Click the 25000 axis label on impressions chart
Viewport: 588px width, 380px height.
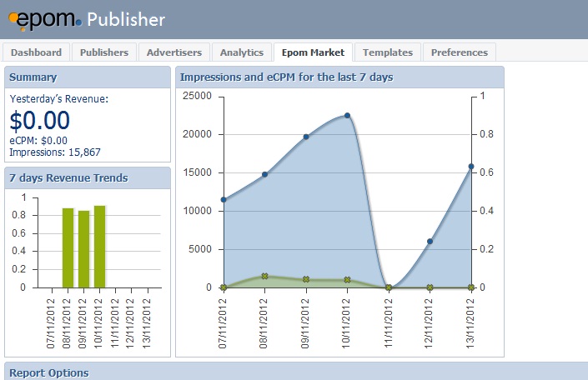pyautogui.click(x=197, y=96)
